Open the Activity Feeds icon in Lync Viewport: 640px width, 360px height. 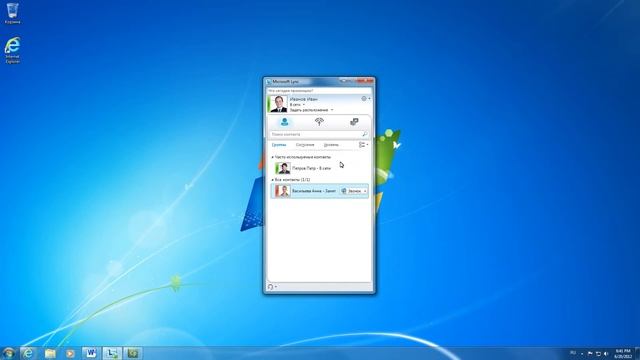(x=319, y=122)
